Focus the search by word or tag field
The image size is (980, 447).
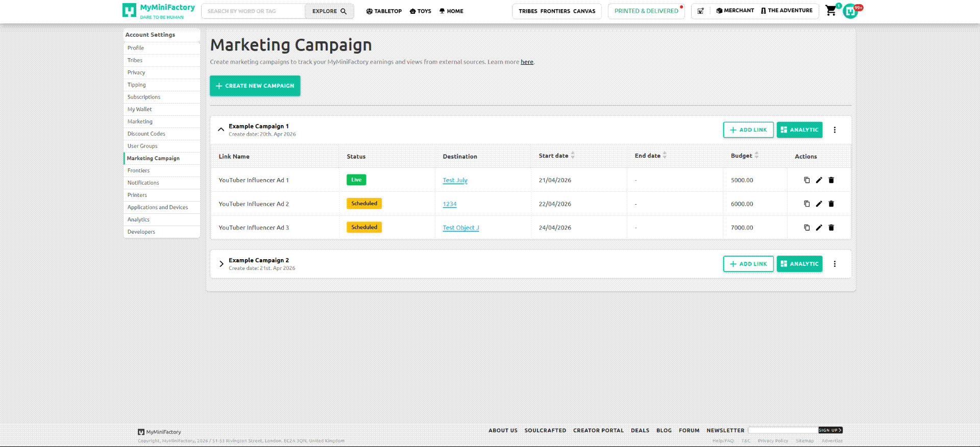(253, 11)
